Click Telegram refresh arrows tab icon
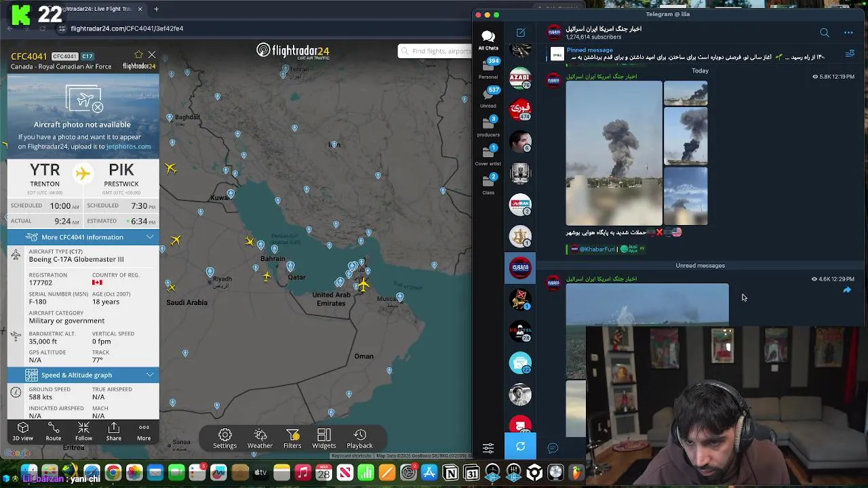Viewport: 868px width, 488px height. tap(520, 447)
